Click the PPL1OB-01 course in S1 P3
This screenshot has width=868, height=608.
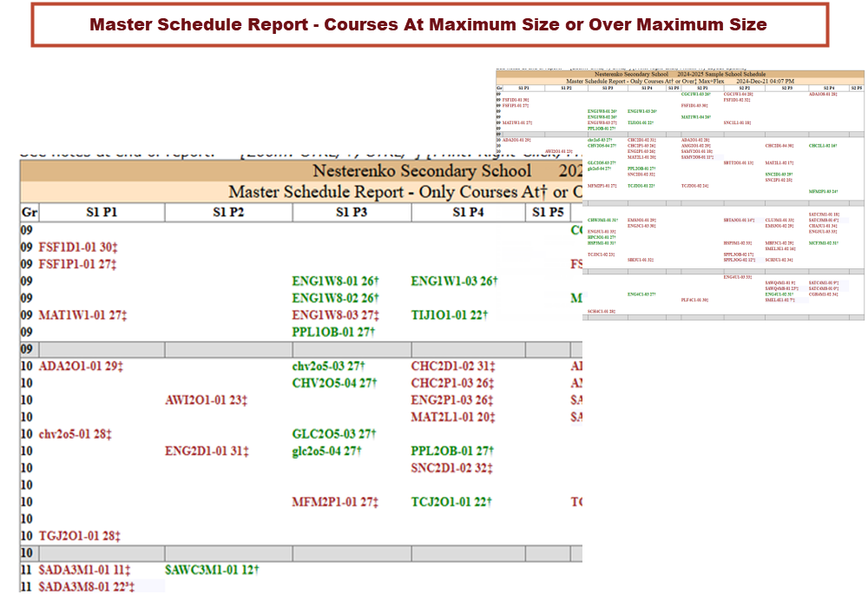tap(333, 332)
